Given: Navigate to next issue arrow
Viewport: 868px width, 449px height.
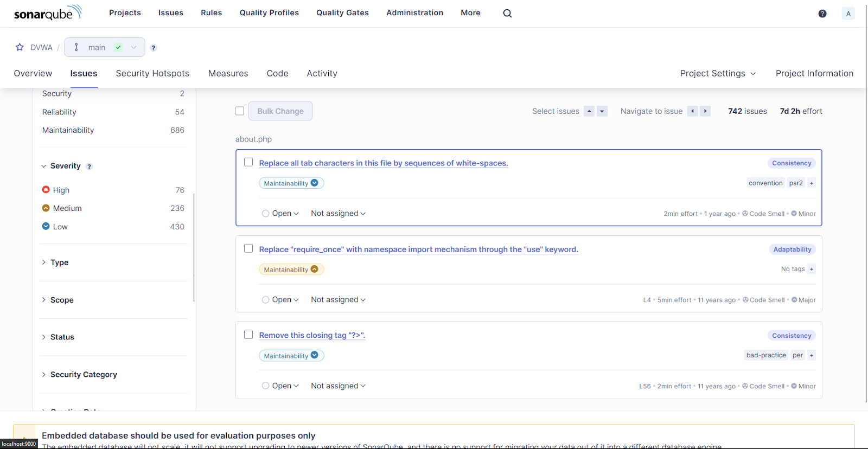Looking at the screenshot, I should [705, 111].
